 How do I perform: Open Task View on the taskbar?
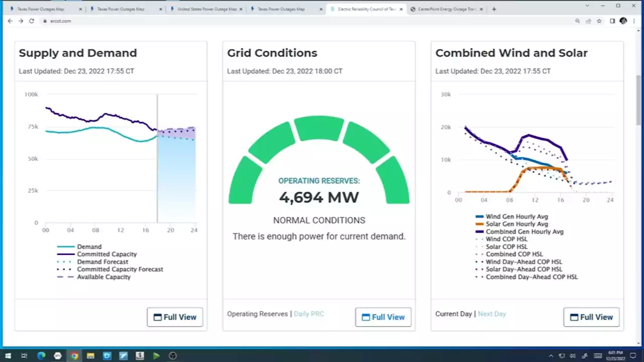(24, 356)
